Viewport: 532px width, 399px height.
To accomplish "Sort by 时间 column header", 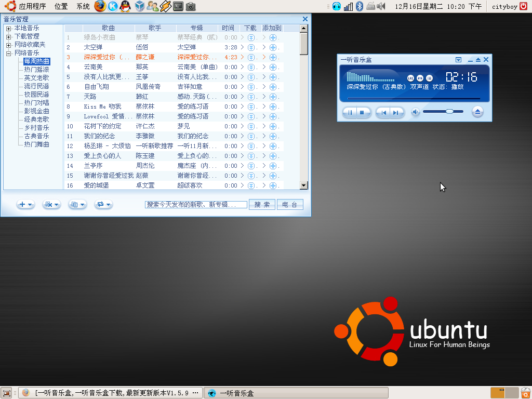I will coord(229,28).
